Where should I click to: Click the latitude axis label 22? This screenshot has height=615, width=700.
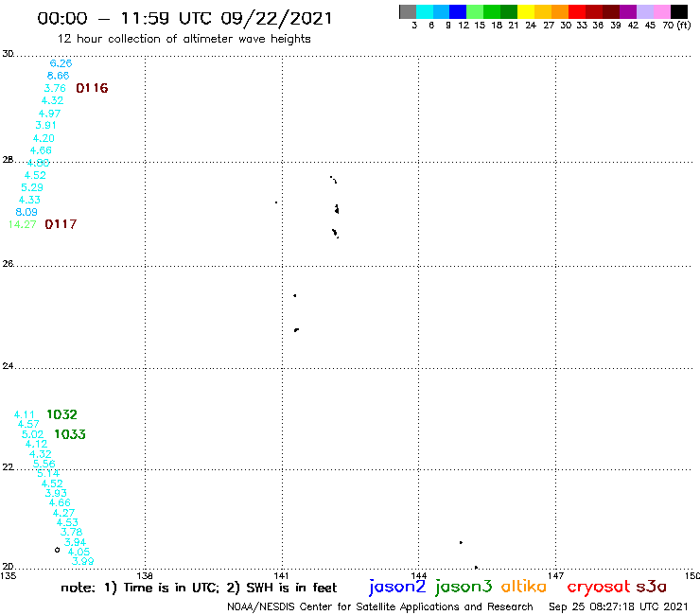click(x=8, y=466)
